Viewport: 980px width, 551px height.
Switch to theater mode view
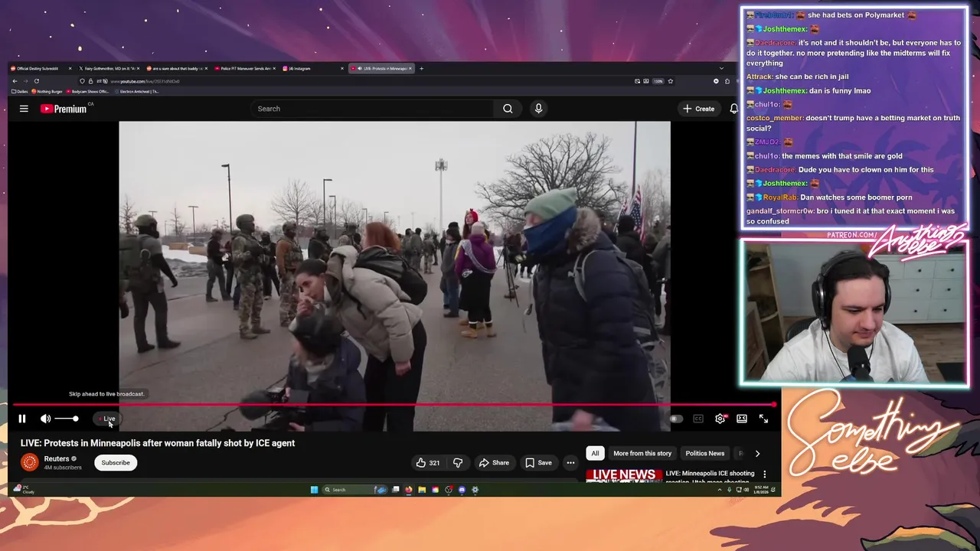(742, 419)
